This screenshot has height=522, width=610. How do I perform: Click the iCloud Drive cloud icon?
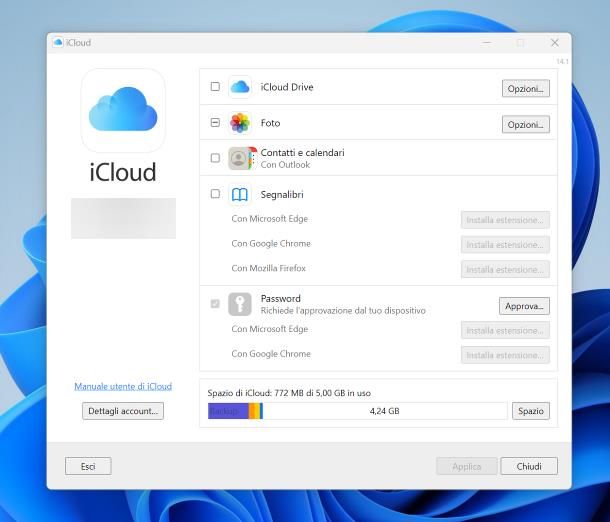pos(240,87)
